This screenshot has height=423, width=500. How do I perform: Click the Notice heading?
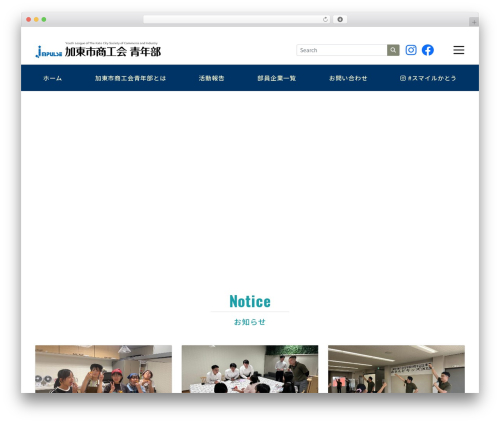click(250, 301)
